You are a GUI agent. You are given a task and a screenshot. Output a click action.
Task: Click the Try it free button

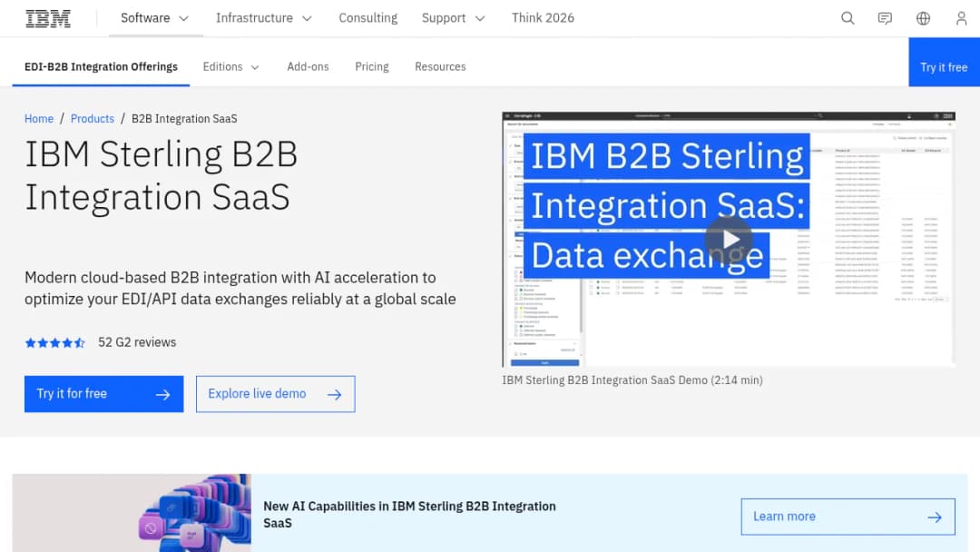[944, 63]
